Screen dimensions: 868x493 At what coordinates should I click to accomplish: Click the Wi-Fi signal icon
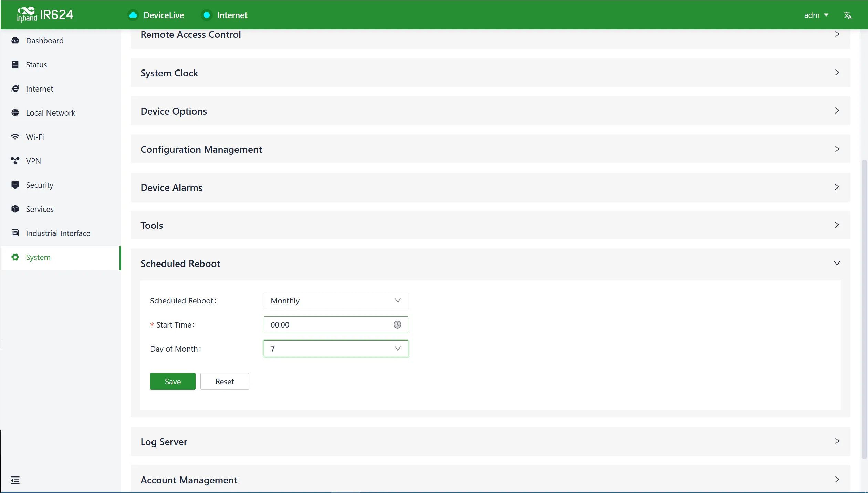tap(15, 137)
